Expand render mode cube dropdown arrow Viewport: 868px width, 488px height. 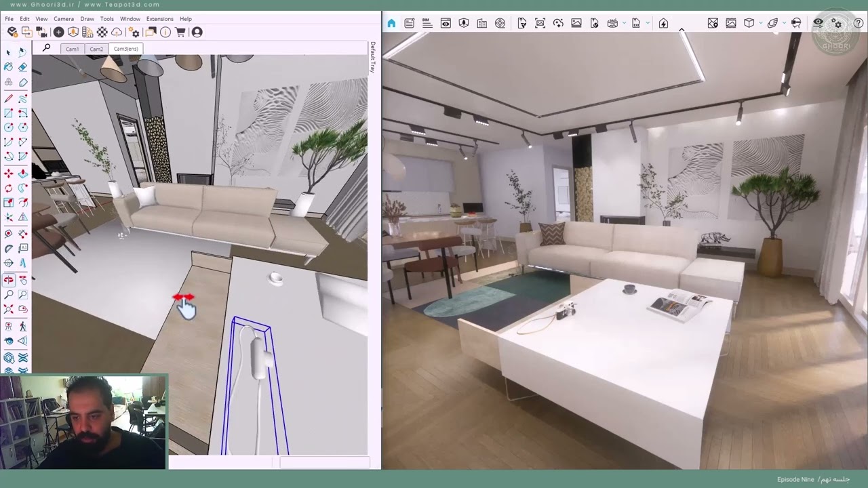coord(761,23)
